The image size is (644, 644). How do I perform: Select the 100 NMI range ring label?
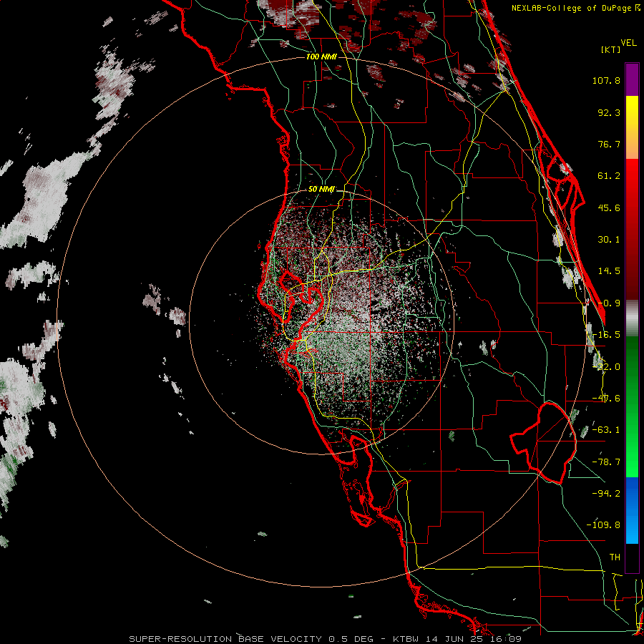pos(321,57)
